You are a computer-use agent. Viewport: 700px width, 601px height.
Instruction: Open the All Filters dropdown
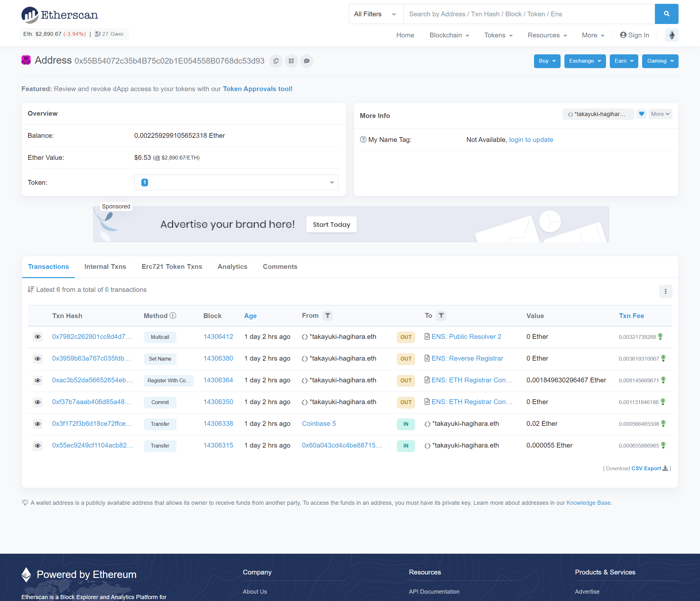376,14
